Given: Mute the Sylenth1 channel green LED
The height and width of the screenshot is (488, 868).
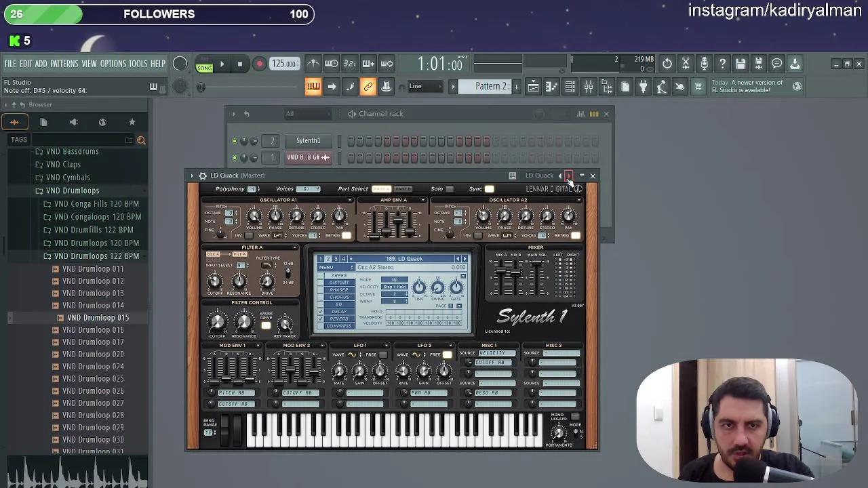Looking at the screenshot, I should click(235, 141).
